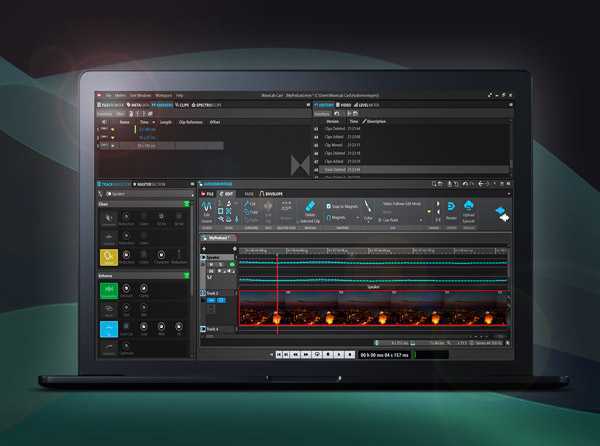Activate the blue EQ effect tile
The image size is (600, 446).
click(x=109, y=329)
